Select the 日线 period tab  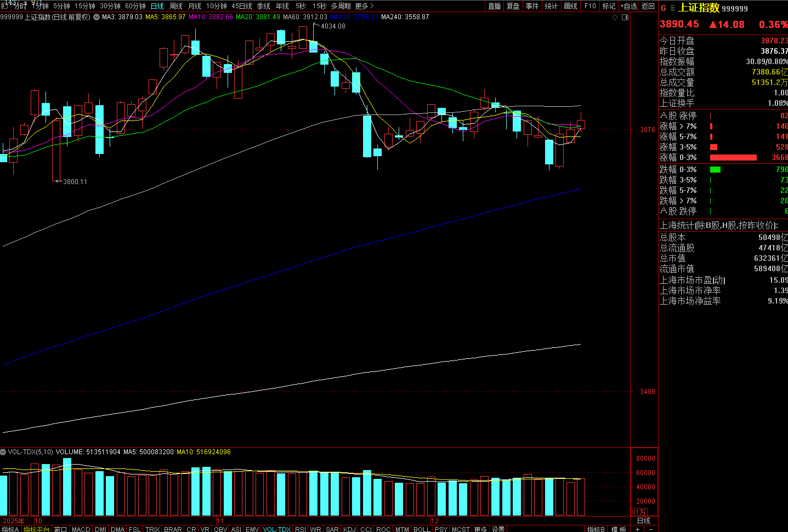pos(157,6)
